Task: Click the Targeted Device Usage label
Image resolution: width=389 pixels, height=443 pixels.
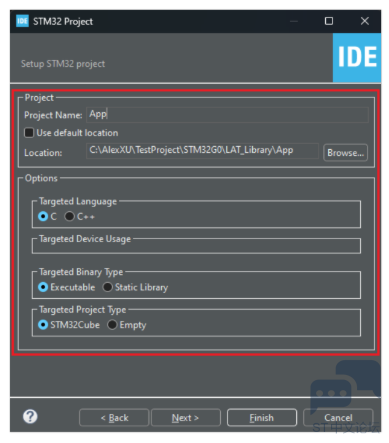Action: pos(85,239)
